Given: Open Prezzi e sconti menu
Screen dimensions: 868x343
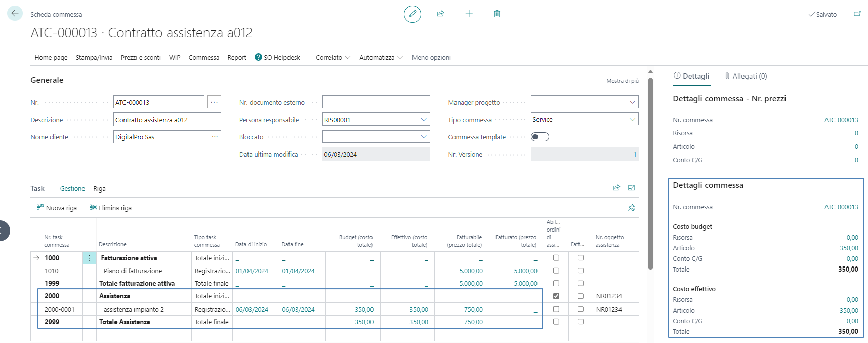Looking at the screenshot, I should [141, 57].
